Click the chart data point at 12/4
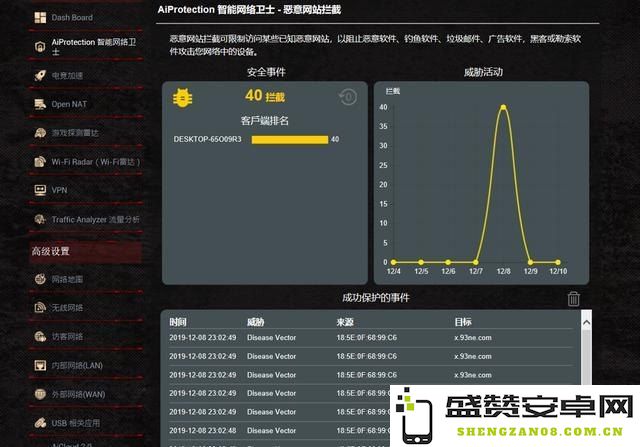 pos(393,262)
